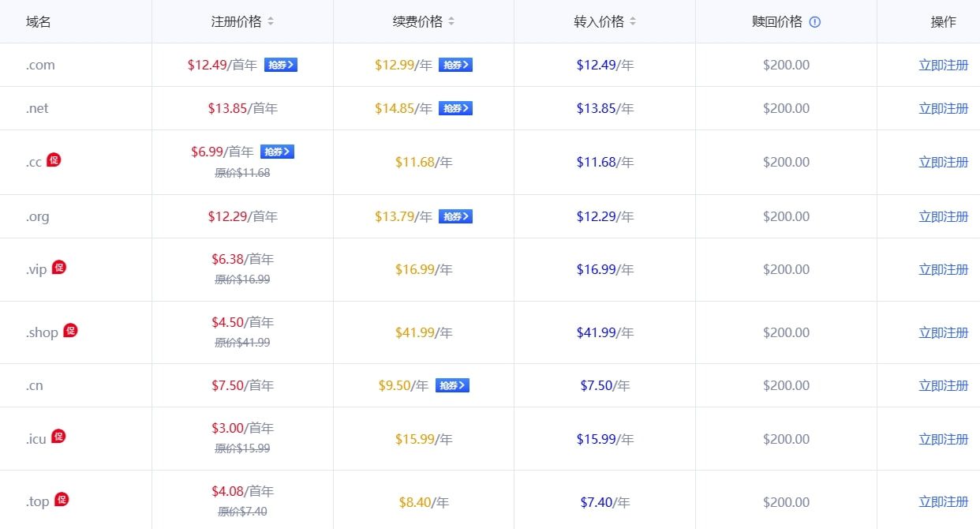Image resolution: width=980 pixels, height=529 pixels.
Task: Click 抢券 badge beside .com registration price
Action: pyautogui.click(x=281, y=66)
